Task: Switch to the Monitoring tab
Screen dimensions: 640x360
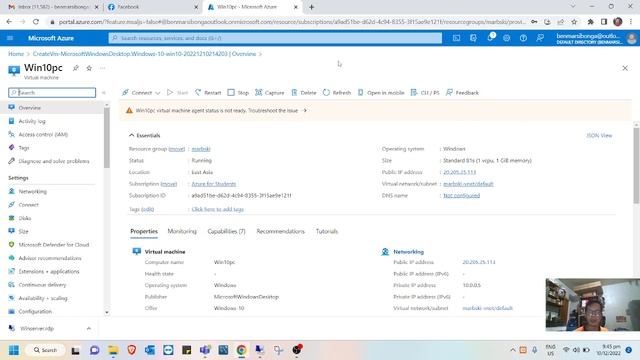Action: point(182,231)
